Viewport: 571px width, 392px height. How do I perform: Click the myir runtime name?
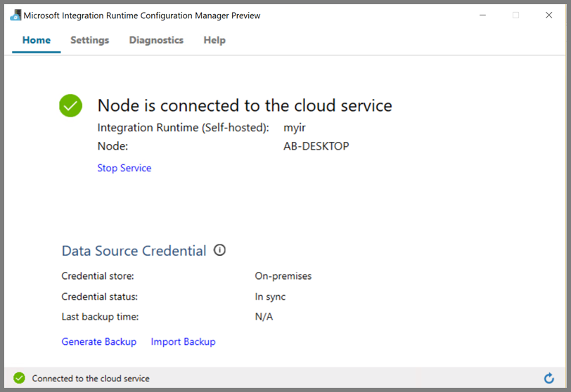(294, 128)
